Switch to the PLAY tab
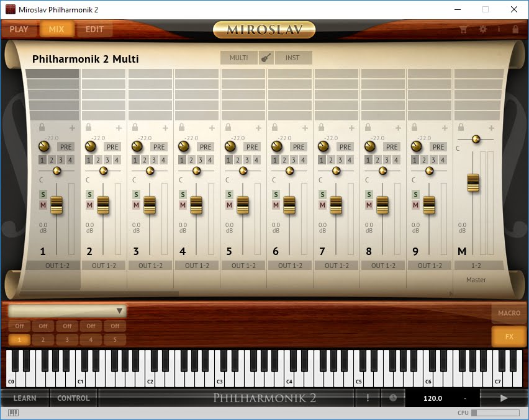 pos(19,29)
